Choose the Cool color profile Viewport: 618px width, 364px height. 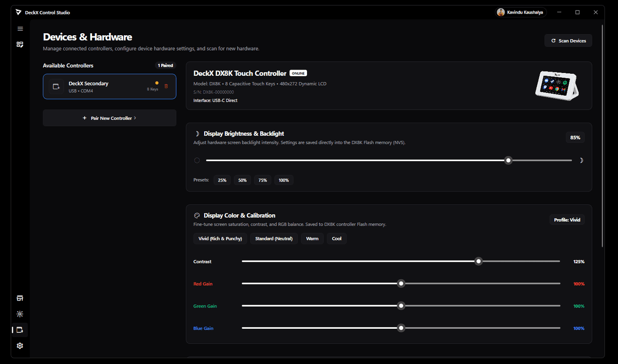(x=337, y=238)
